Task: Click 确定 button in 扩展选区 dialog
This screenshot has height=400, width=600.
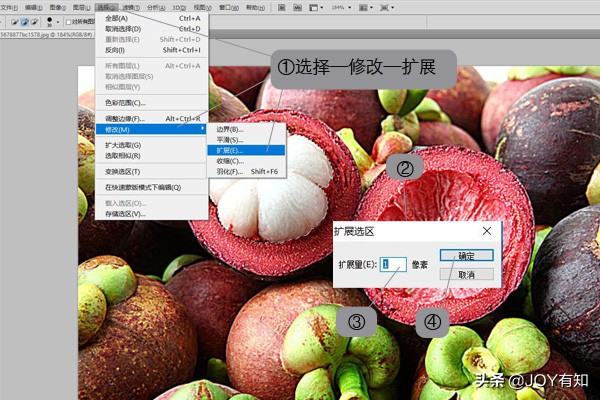Action: click(x=466, y=256)
